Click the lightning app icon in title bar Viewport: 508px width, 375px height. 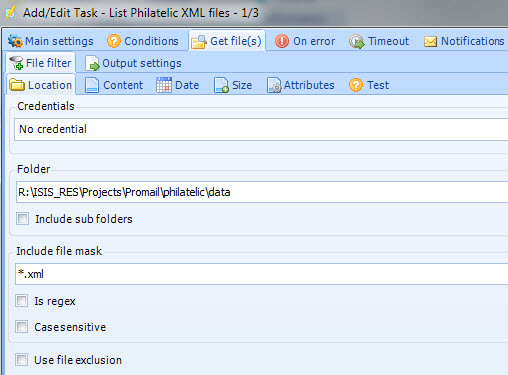click(x=10, y=13)
